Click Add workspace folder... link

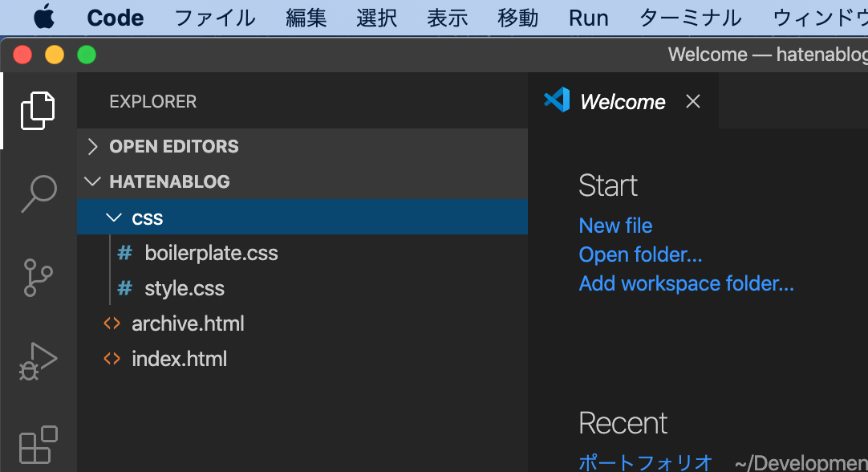pyautogui.click(x=686, y=283)
